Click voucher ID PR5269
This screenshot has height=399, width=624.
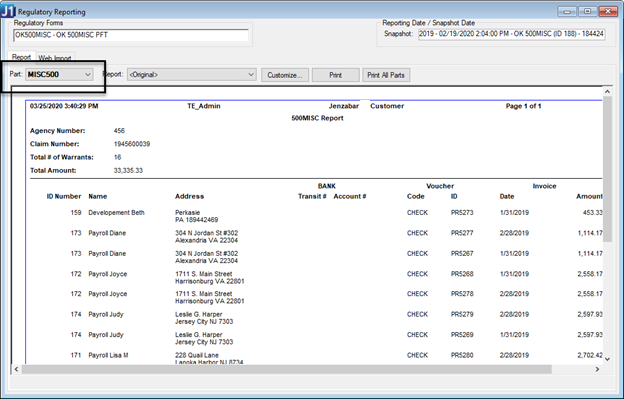(462, 335)
